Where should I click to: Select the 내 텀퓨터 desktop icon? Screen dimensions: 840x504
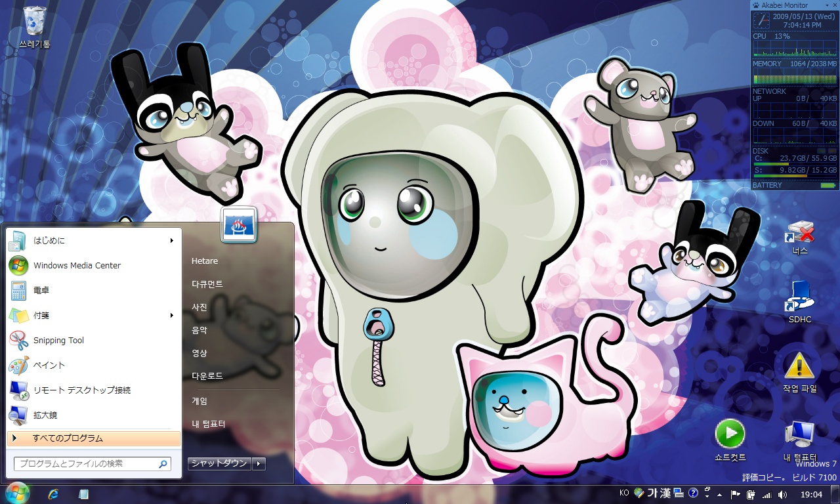pos(800,441)
